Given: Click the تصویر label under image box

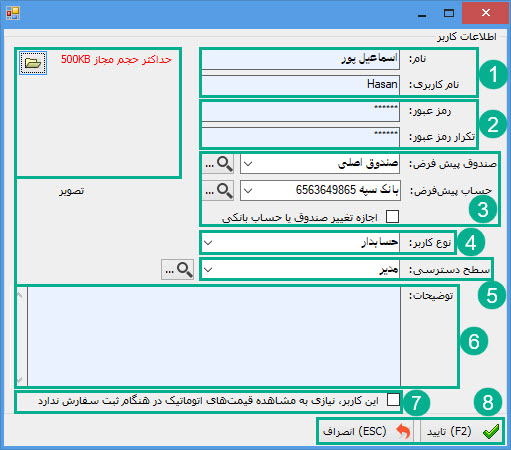Looking at the screenshot, I should tap(72, 191).
